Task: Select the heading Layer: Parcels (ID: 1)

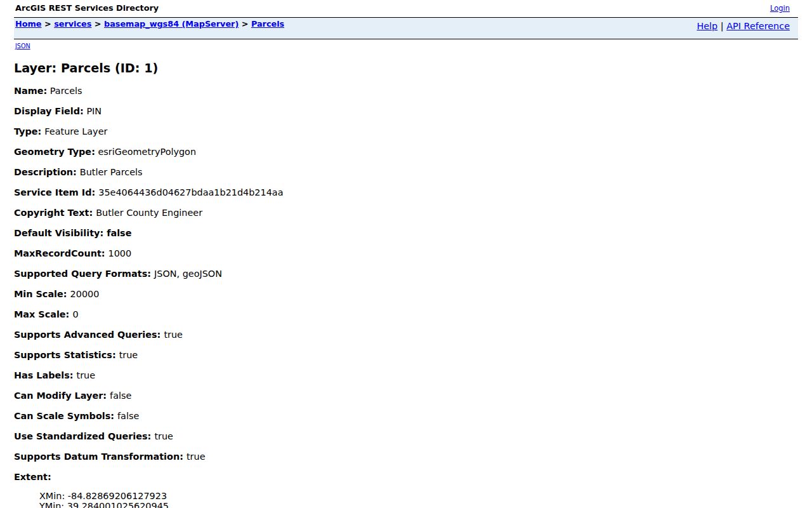Action: point(86,68)
